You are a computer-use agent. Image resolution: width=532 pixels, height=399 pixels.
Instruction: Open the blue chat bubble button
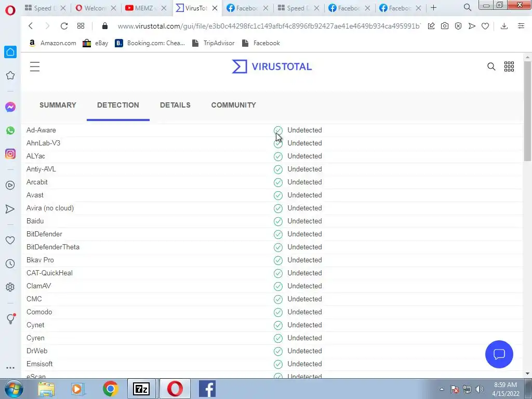coord(499,354)
